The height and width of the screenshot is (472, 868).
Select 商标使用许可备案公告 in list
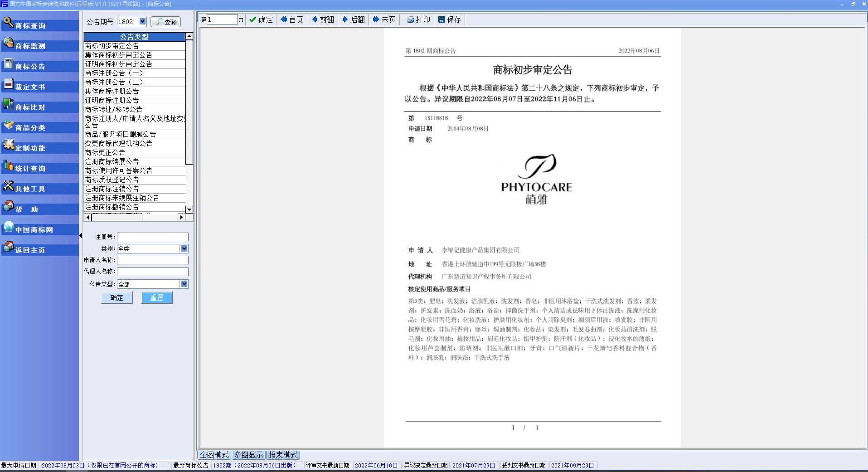[x=135, y=170]
